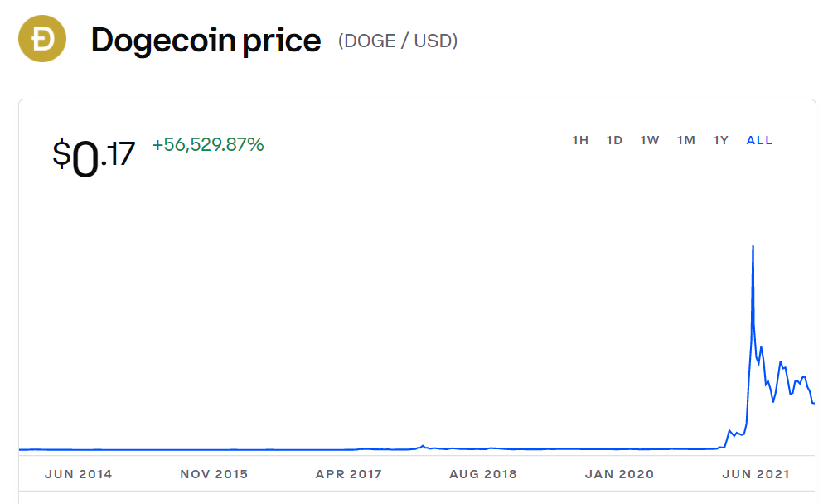
Task: Click the rightmost end of price line
Action: (x=813, y=403)
